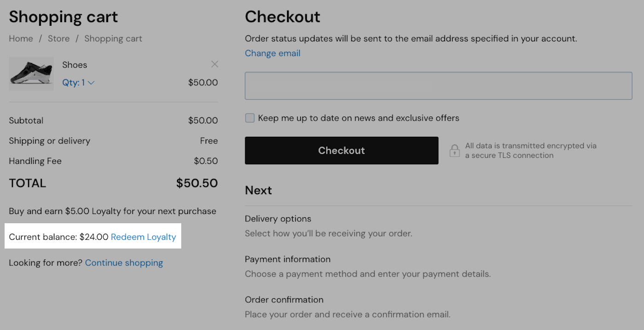Click Redeem Loyalty
This screenshot has width=644, height=330.
(143, 237)
